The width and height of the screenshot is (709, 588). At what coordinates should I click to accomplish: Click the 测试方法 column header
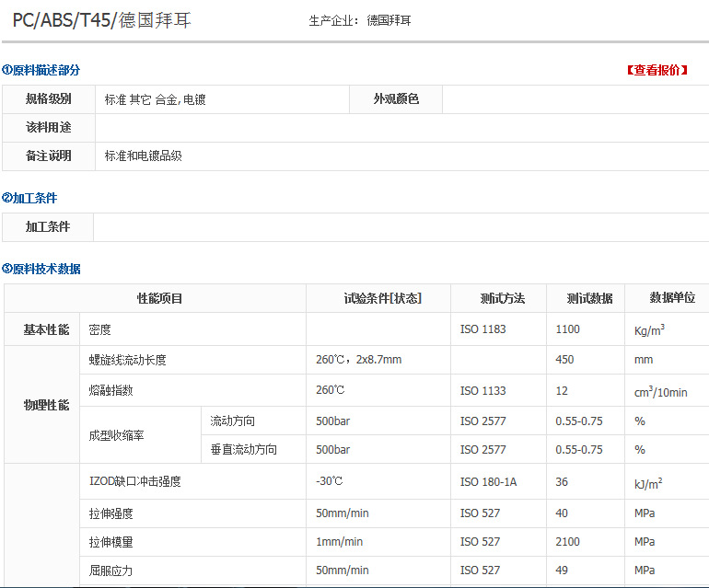(x=502, y=298)
